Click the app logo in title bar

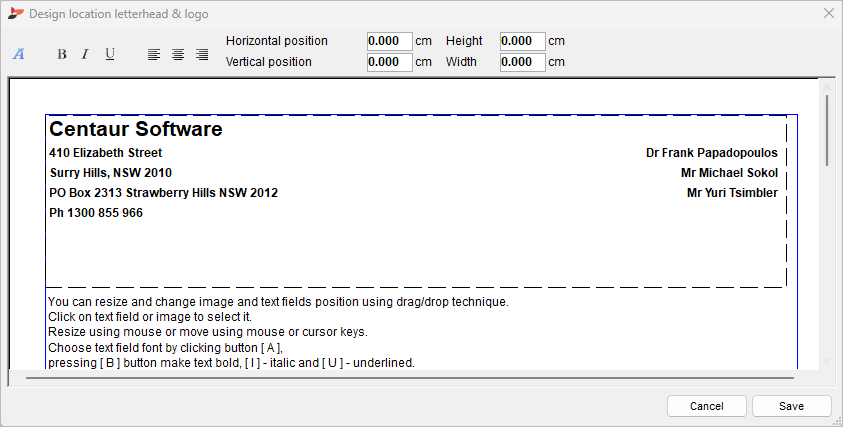tap(16, 13)
